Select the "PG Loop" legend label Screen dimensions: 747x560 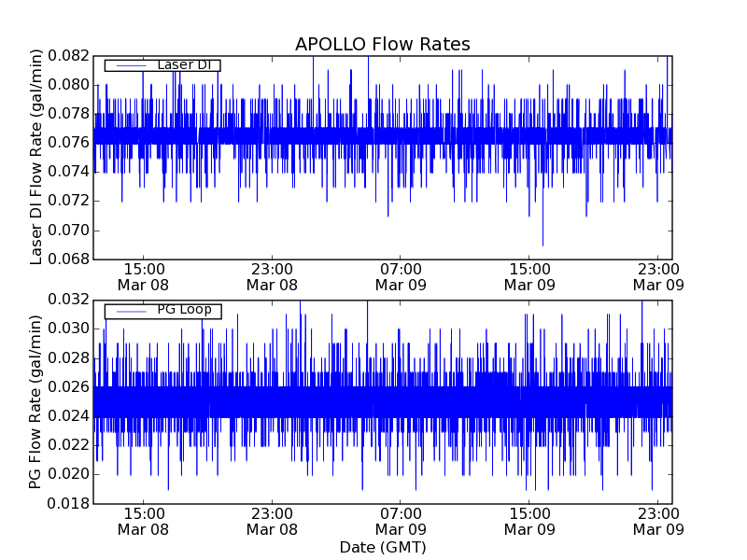click(x=183, y=309)
